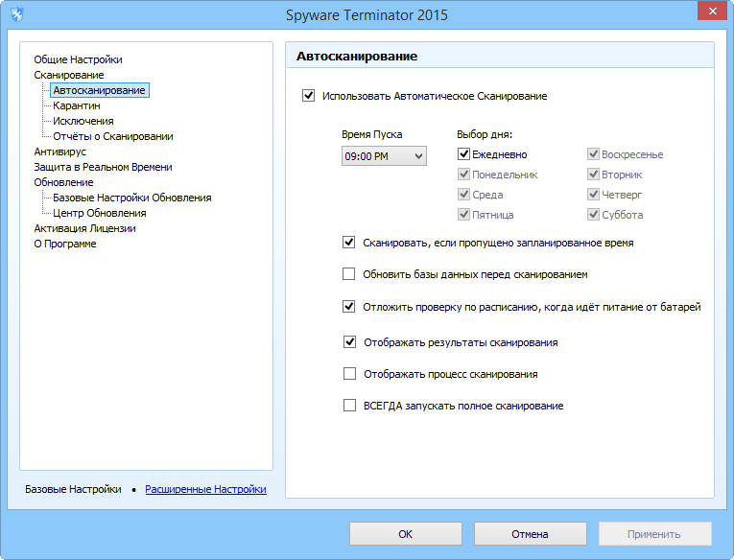734x560 pixels.
Task: Uncheck Отображать результаты сканирования
Action: [x=349, y=342]
